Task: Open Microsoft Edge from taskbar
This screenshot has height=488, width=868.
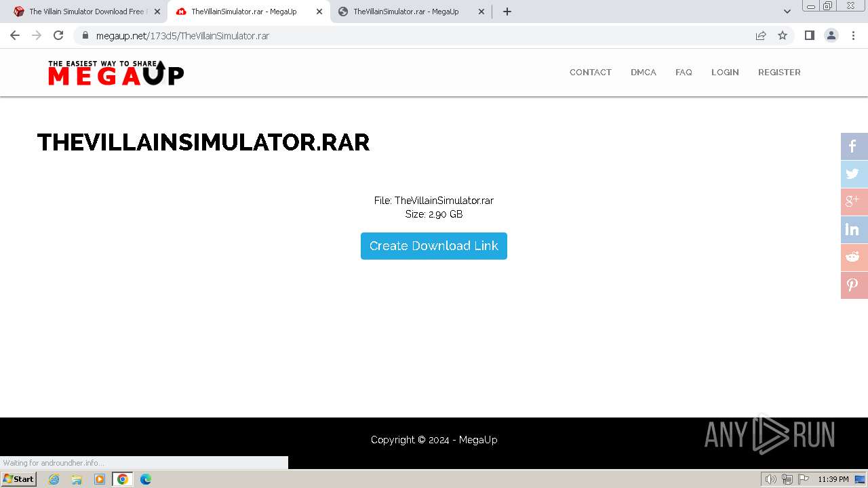Action: [x=146, y=479]
